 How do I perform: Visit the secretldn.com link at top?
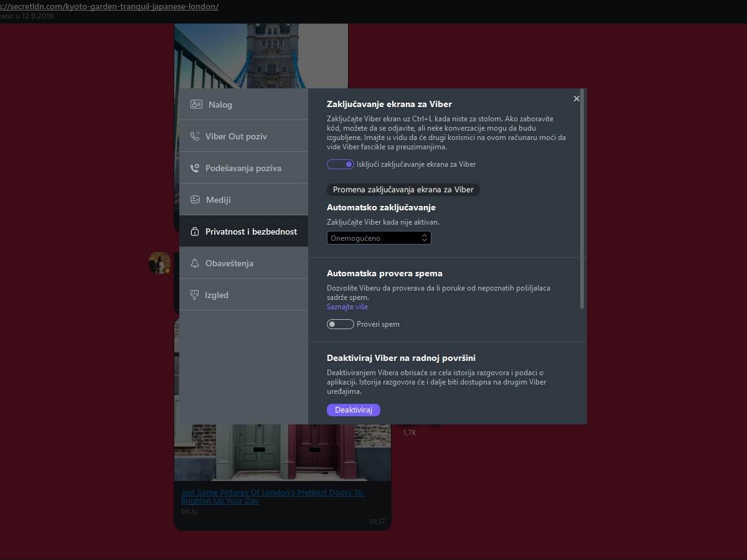point(109,6)
